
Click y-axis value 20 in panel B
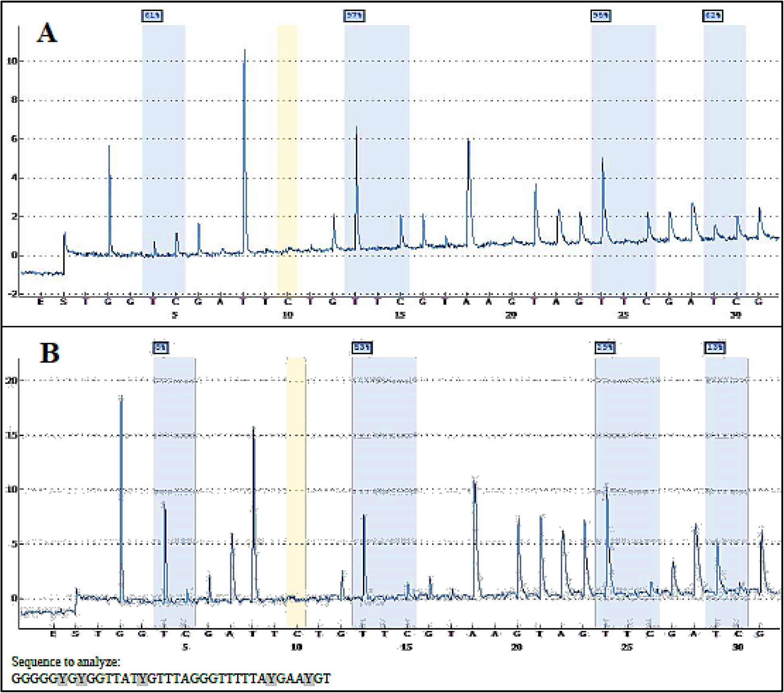[11, 380]
